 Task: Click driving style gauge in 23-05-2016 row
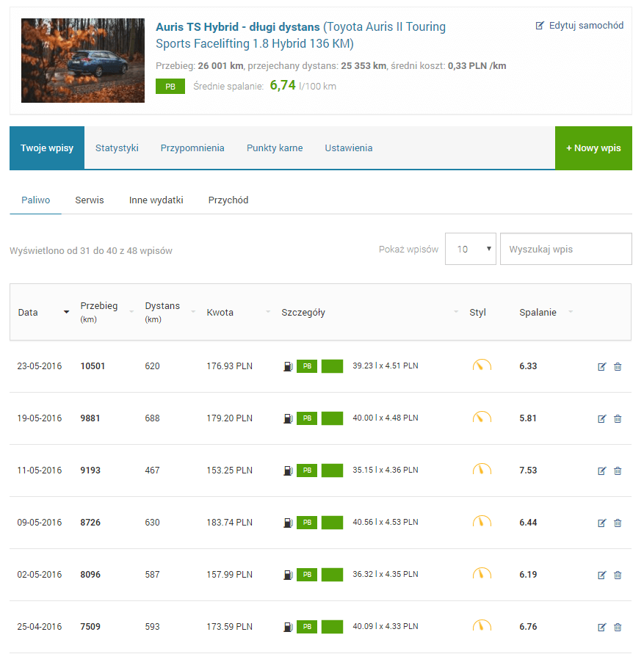482,366
